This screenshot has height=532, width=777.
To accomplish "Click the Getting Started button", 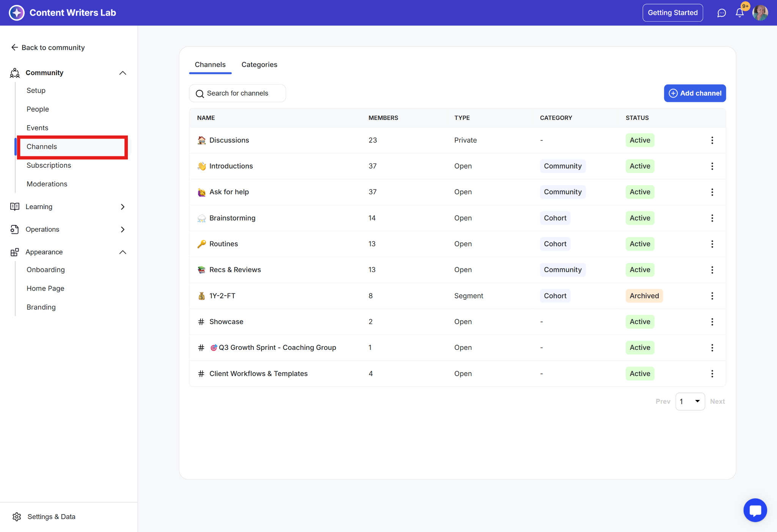I will [x=672, y=13].
